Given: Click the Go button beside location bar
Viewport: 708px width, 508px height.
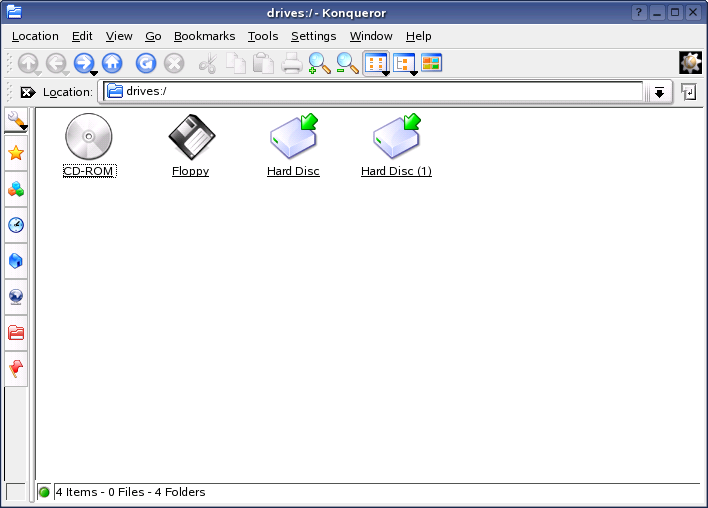Looking at the screenshot, I should 689,92.
